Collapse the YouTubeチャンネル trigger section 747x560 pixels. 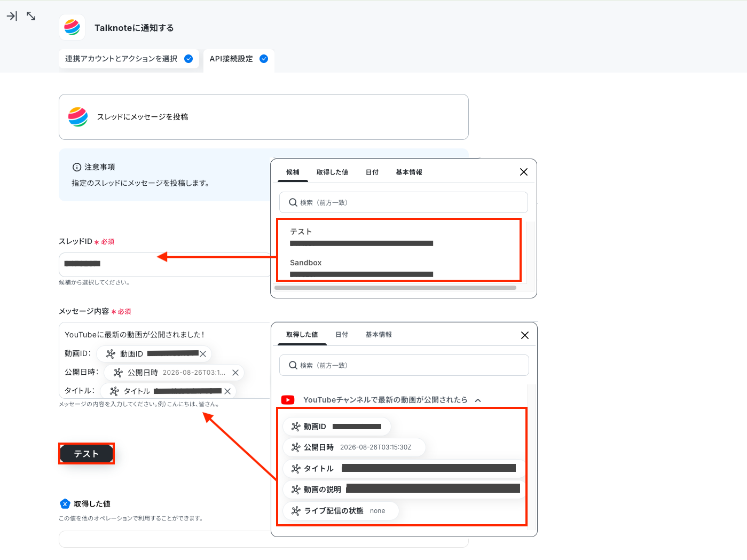tap(478, 400)
